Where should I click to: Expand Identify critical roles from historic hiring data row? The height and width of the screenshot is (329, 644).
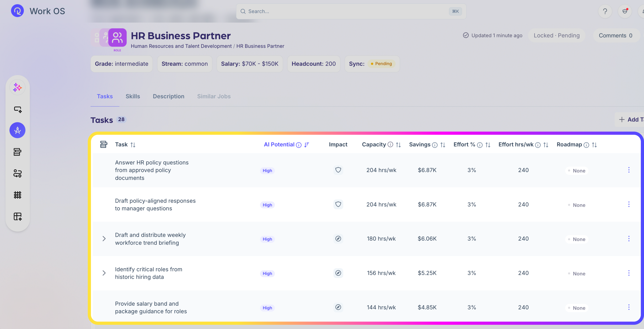tap(104, 273)
